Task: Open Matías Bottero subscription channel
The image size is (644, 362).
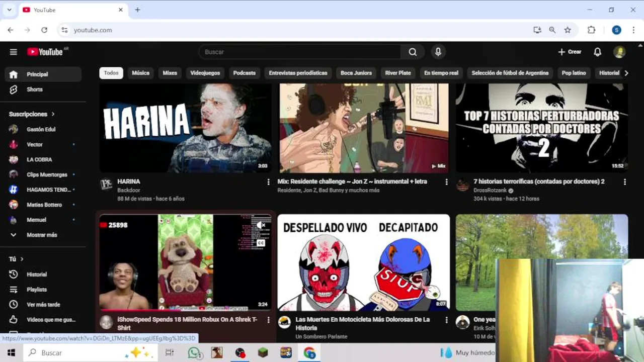Action: click(43, 205)
